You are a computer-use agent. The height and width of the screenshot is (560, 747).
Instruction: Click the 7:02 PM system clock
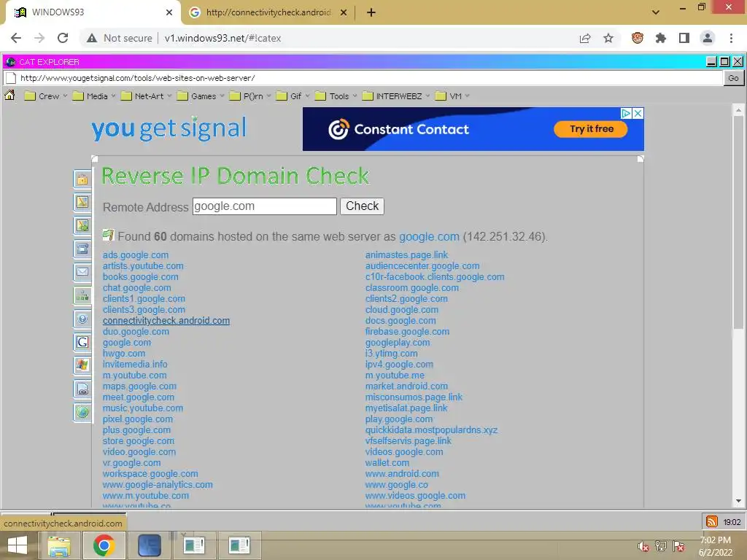715,540
